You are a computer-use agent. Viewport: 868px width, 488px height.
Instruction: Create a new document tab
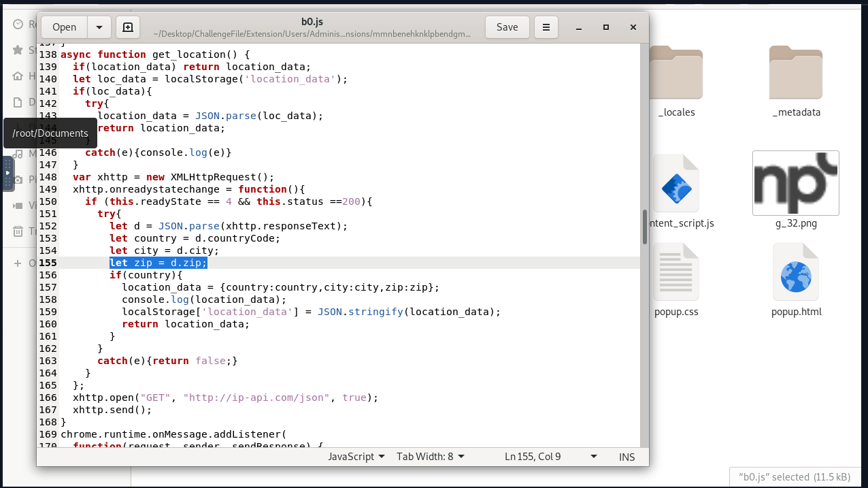(127, 27)
